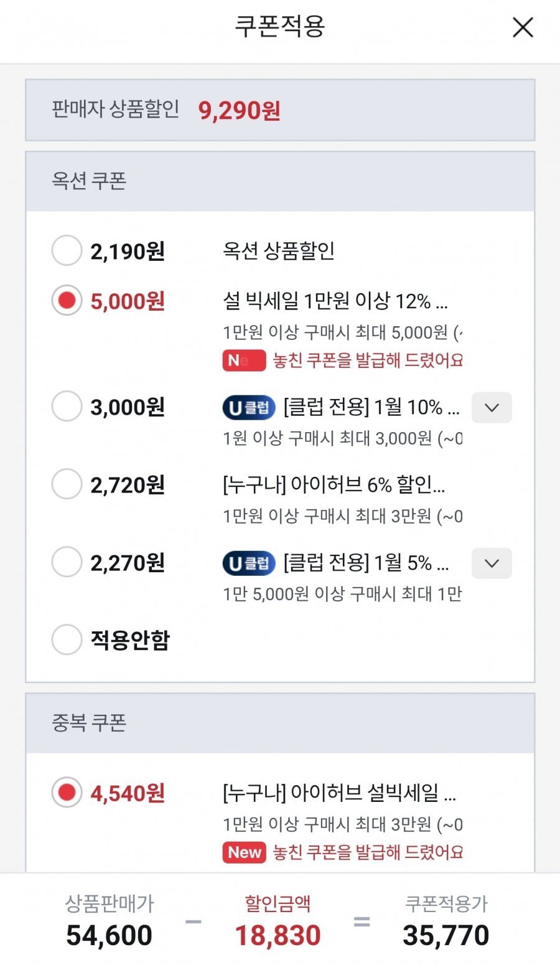The image size is (560, 965).
Task: Close the 쿠폰적용 dialog with X icon
Action: [522, 27]
